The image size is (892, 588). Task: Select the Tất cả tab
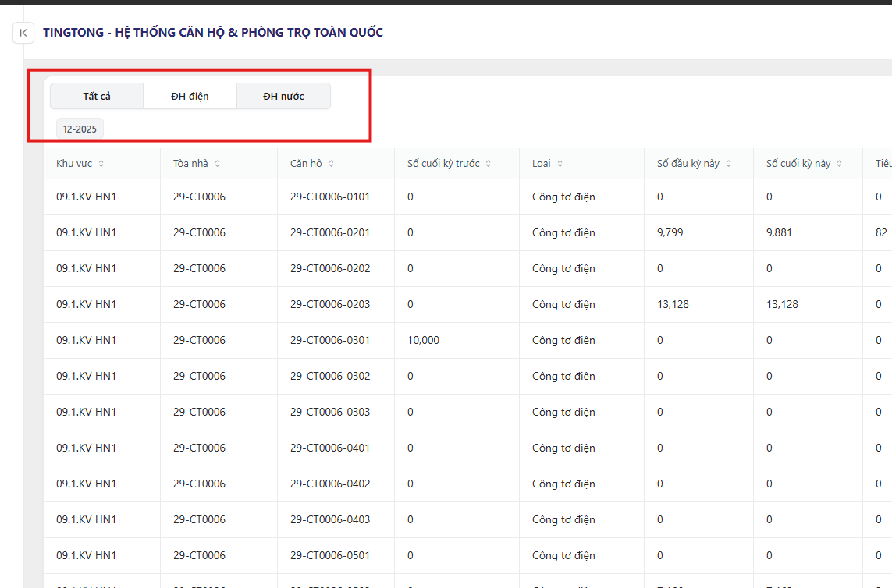tap(97, 97)
